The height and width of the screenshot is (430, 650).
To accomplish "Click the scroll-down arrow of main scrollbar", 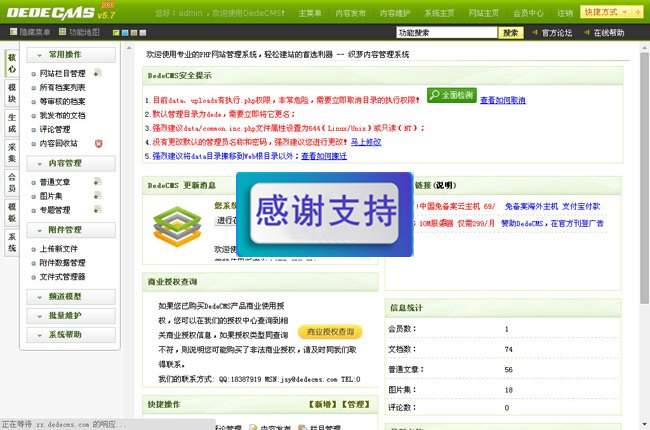I will (x=644, y=424).
